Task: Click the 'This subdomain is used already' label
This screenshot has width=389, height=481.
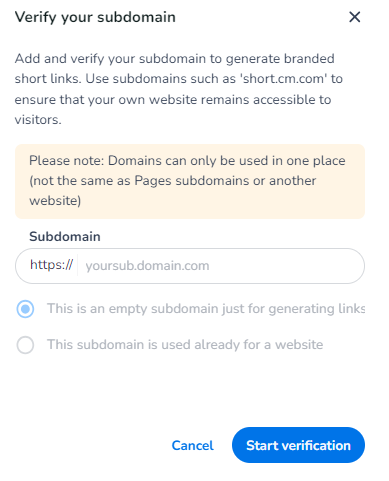Action: click(185, 345)
